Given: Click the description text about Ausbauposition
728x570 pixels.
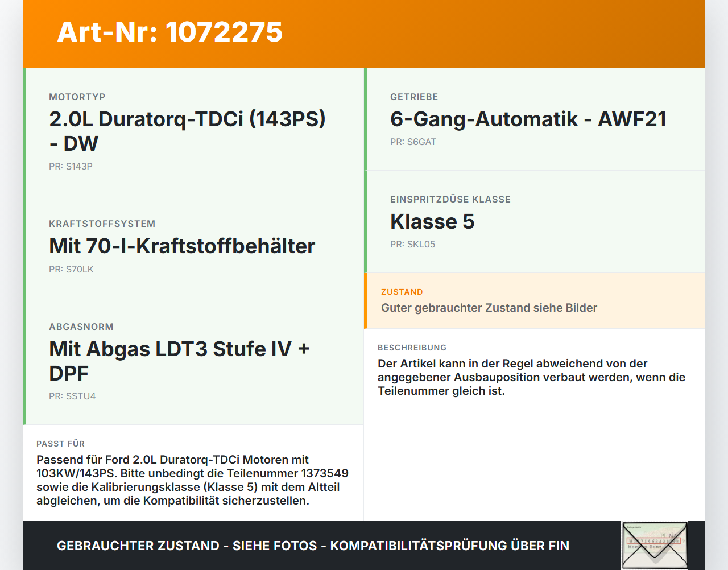Looking at the screenshot, I should 531,377.
